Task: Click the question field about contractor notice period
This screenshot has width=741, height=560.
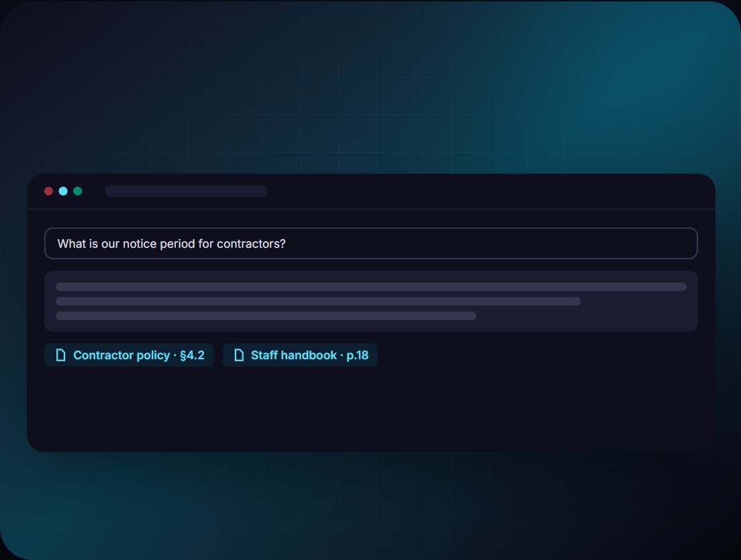Action: [371, 243]
